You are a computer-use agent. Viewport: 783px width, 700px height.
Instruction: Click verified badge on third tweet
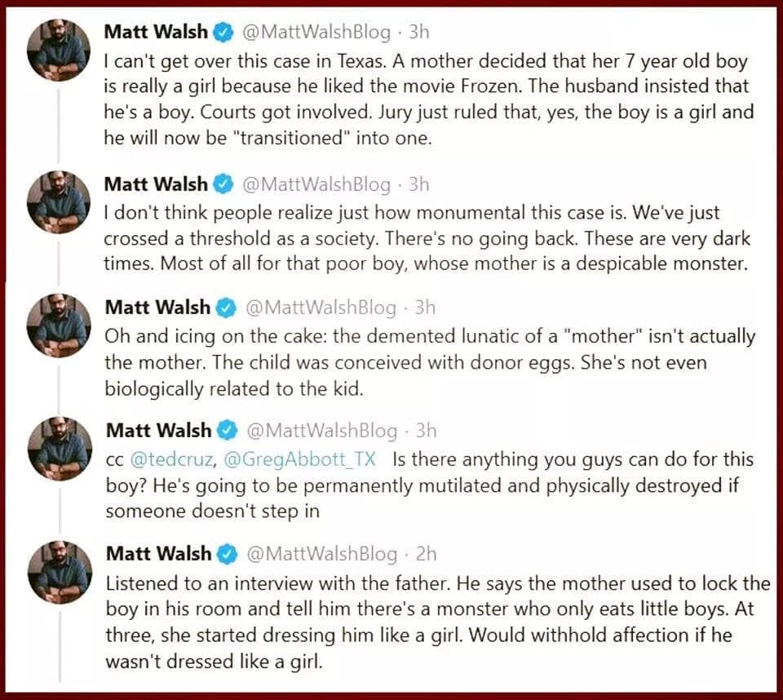(226, 308)
